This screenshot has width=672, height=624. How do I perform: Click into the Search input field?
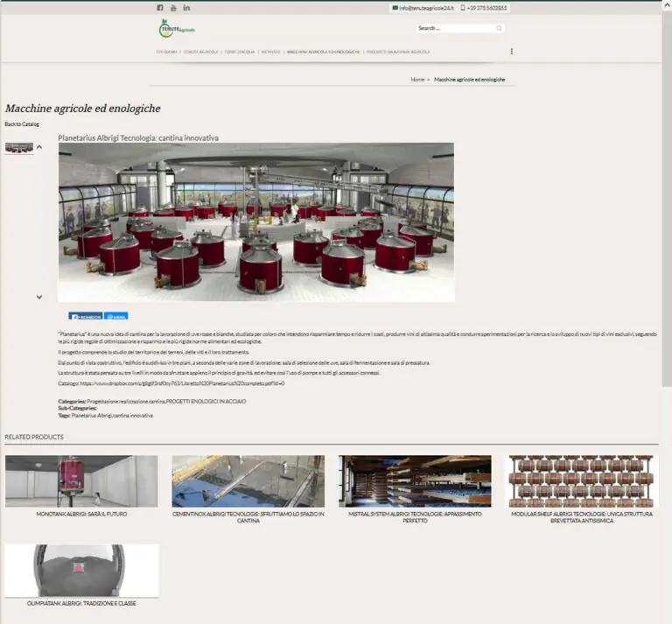click(455, 28)
